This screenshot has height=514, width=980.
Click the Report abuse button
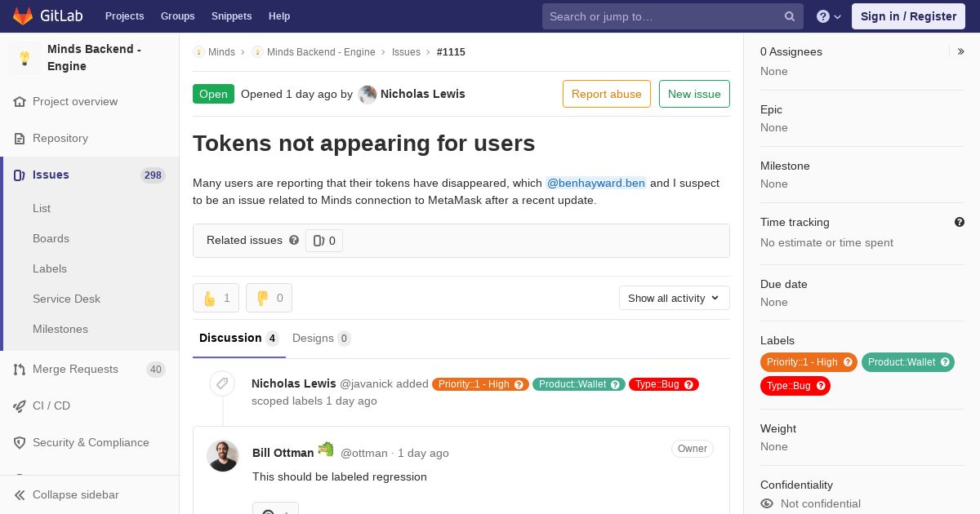(607, 94)
